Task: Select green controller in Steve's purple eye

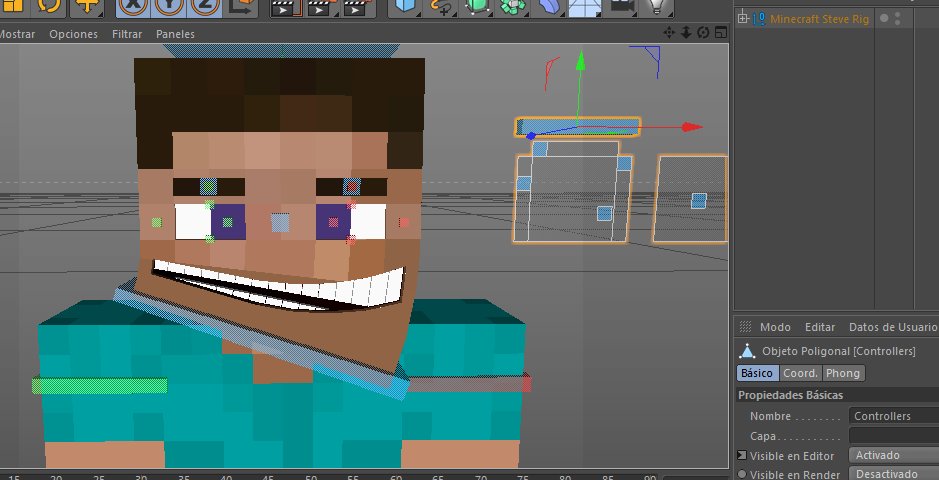Action: [x=228, y=222]
